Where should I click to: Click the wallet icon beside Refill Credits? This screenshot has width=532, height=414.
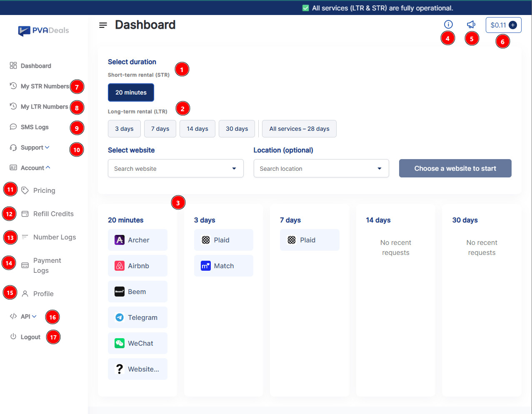click(x=25, y=214)
